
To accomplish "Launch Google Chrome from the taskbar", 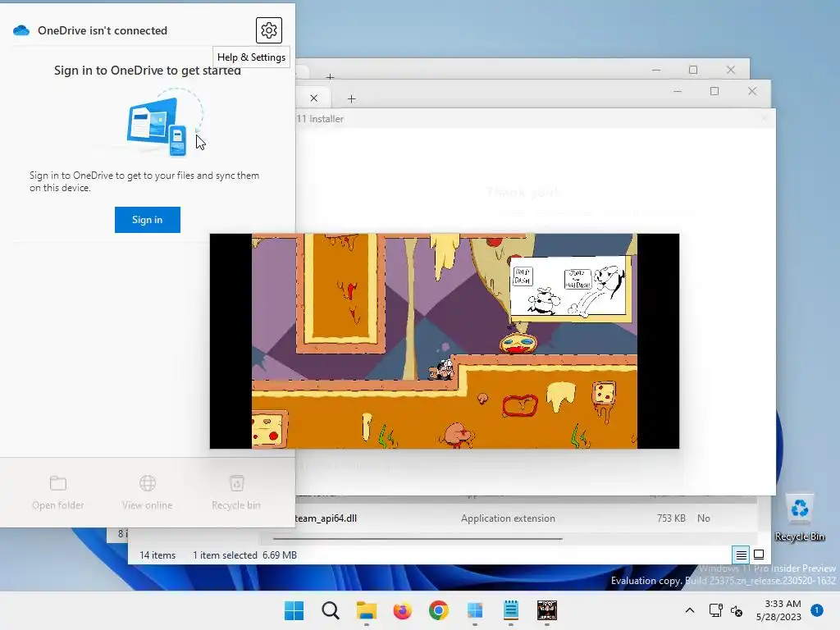I will click(x=439, y=610).
